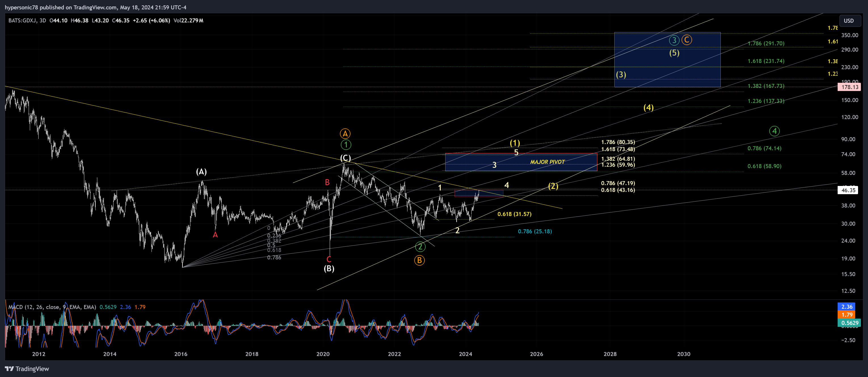868x377 pixels.
Task: Click the circled orange C wave marker
Action: pyautogui.click(x=686, y=40)
